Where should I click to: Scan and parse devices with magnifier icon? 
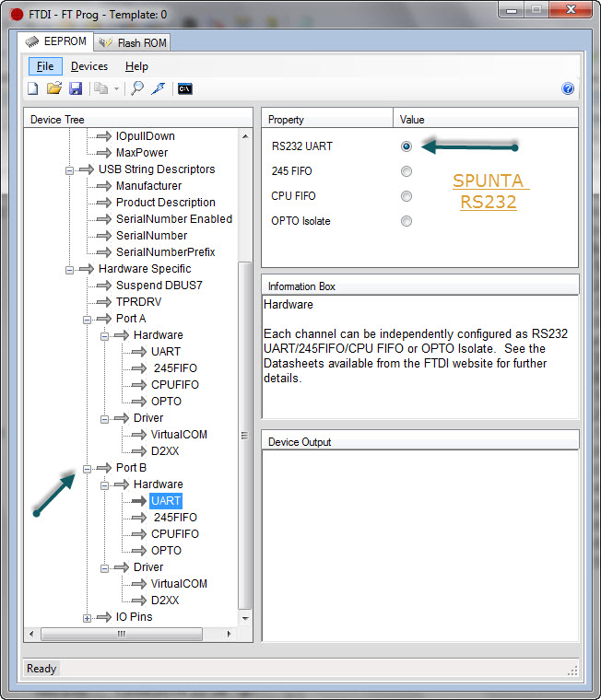pos(137,88)
